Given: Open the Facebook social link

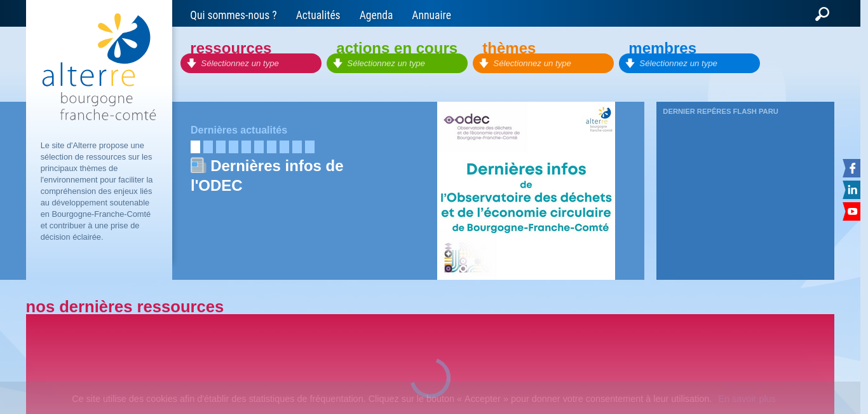Looking at the screenshot, I should pos(851,169).
